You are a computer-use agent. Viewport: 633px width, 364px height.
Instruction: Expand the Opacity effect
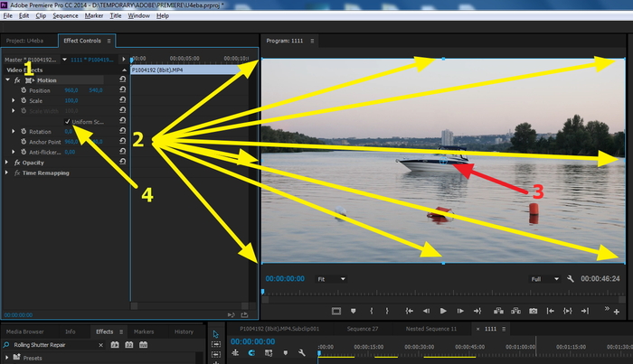point(8,163)
